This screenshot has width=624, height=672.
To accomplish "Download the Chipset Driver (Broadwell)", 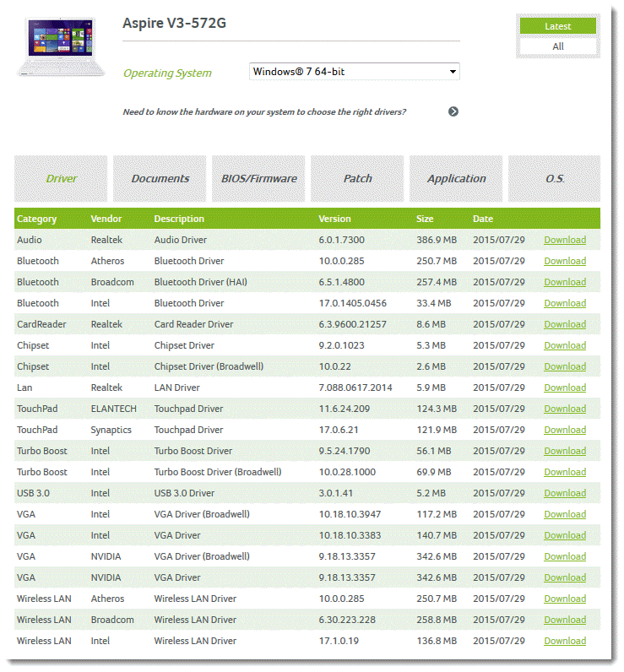I will click(x=565, y=366).
